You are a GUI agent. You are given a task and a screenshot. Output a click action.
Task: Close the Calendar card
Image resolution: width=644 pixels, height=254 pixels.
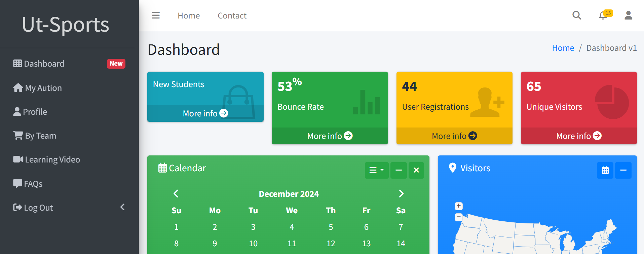click(x=416, y=170)
